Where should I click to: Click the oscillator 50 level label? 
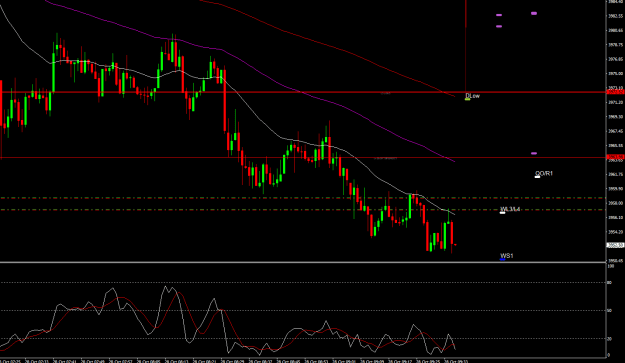point(609,310)
